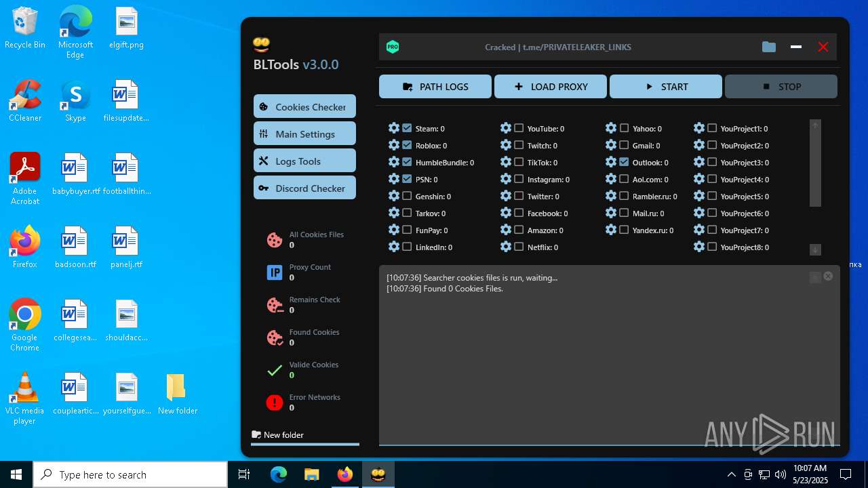Open Task View on the taskbar
This screenshot has width=868, height=488.
click(x=244, y=474)
